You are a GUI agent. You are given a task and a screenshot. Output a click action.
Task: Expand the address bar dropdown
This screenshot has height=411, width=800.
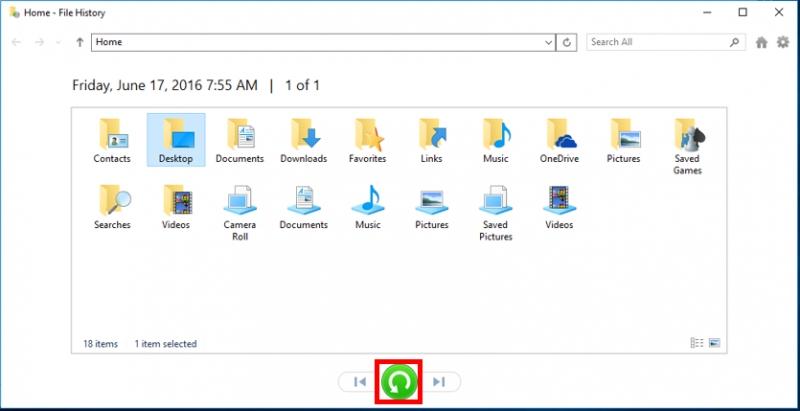point(549,42)
